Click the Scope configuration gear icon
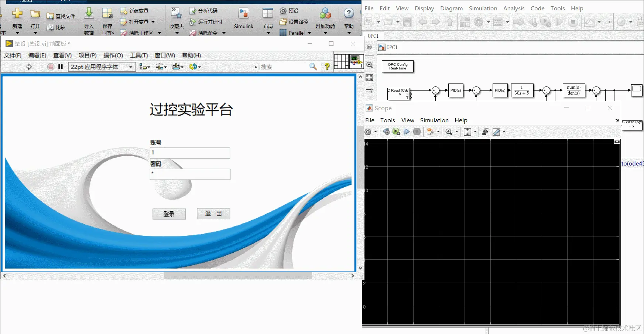Image resolution: width=644 pixels, height=334 pixels. tap(368, 132)
